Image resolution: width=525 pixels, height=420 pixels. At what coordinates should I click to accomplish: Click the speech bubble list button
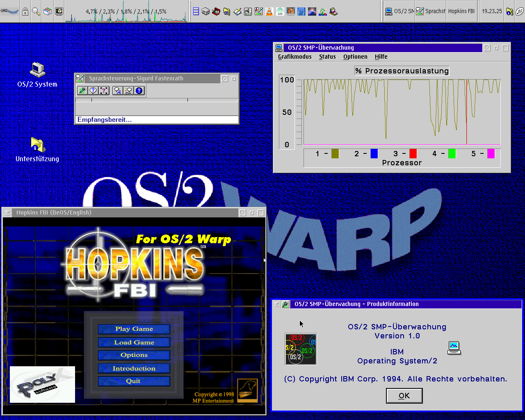click(x=128, y=91)
